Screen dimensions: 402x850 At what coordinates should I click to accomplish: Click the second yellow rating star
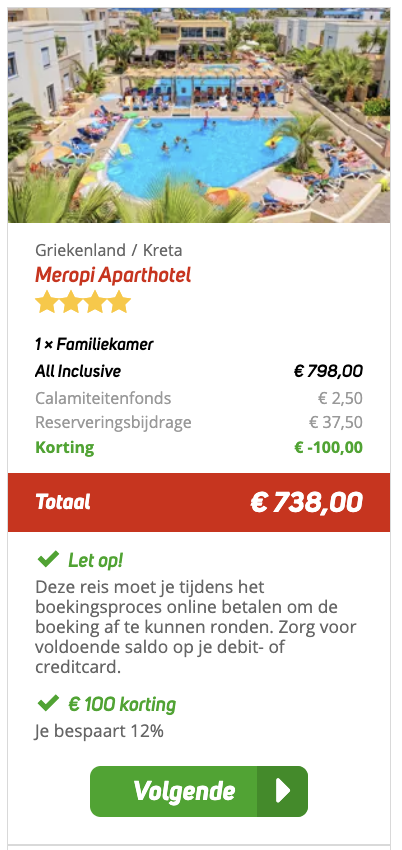pos(71,302)
